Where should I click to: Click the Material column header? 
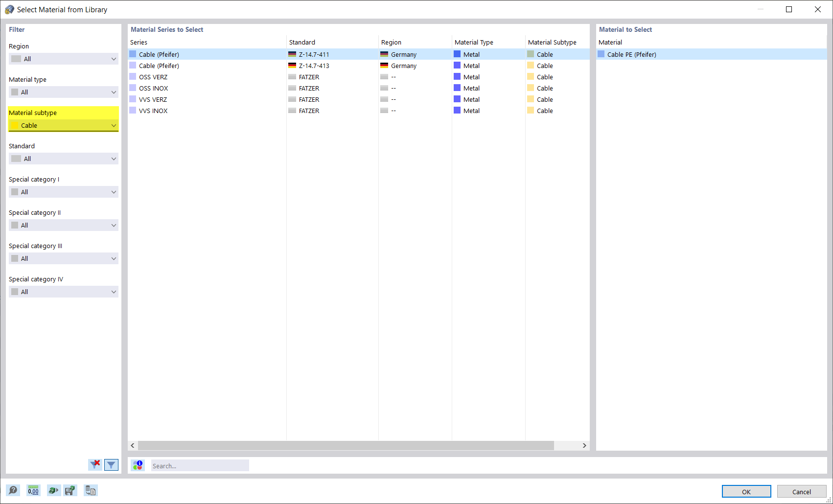click(711, 42)
